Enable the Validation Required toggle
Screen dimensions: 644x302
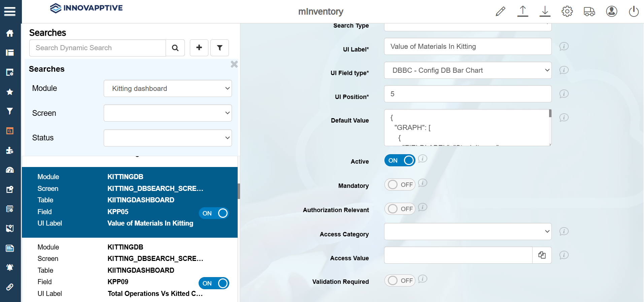click(x=400, y=280)
